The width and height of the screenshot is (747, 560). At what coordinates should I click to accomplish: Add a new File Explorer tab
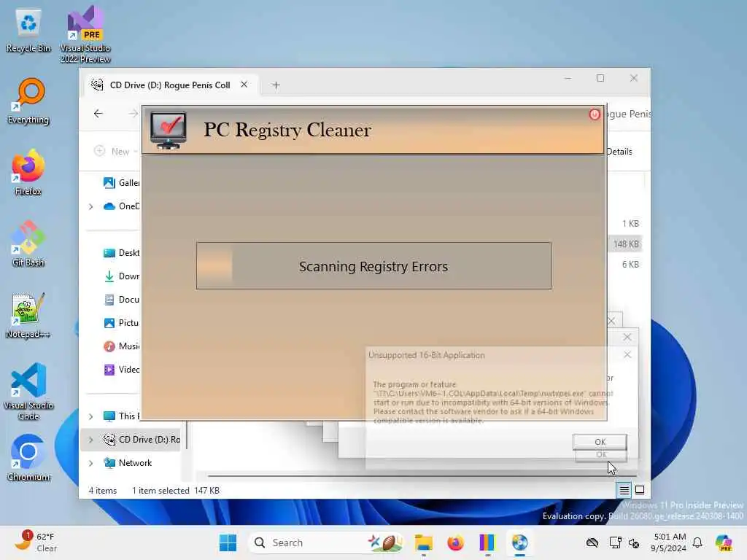pyautogui.click(x=276, y=85)
